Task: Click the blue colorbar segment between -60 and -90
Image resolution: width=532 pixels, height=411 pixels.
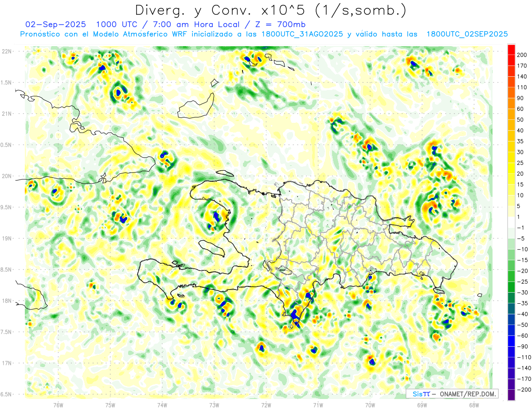Action: [x=511, y=341]
